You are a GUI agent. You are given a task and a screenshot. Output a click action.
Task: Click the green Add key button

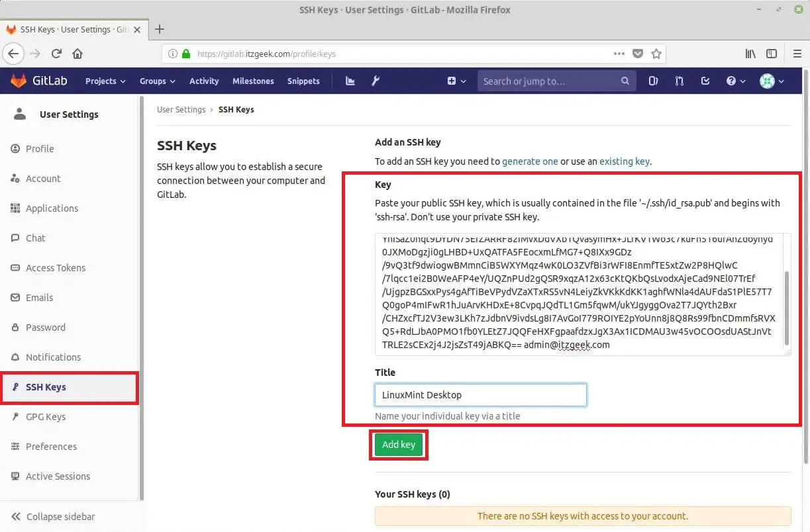[x=398, y=445]
